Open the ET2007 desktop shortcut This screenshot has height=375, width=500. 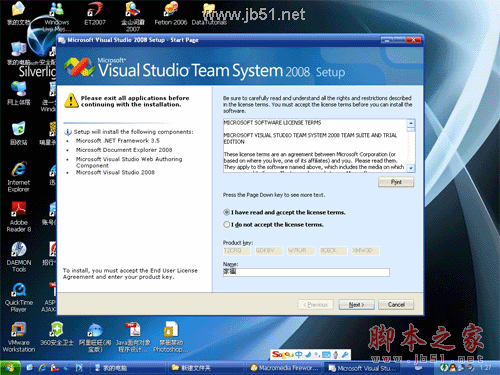[x=95, y=13]
